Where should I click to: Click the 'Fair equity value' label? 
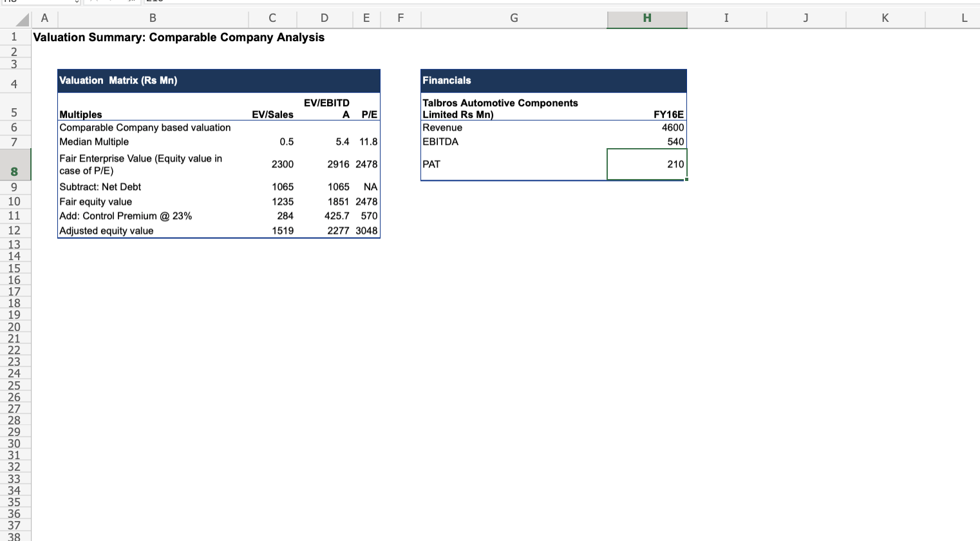(x=153, y=202)
